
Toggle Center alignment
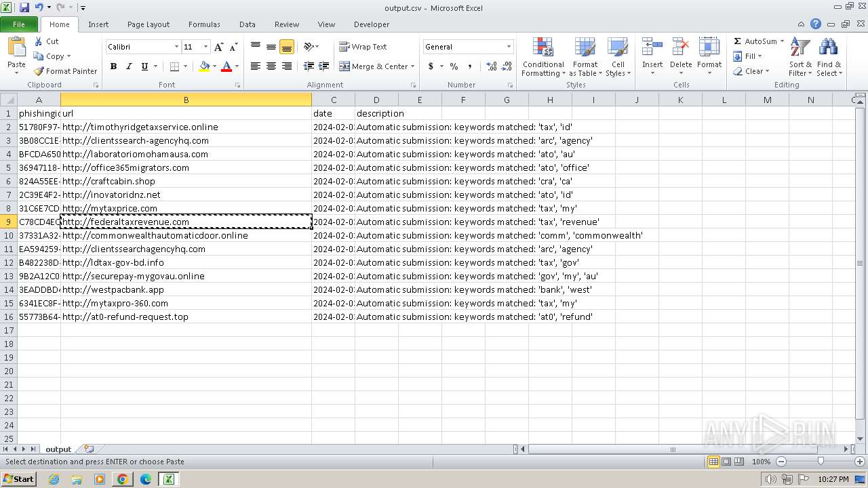tap(271, 66)
